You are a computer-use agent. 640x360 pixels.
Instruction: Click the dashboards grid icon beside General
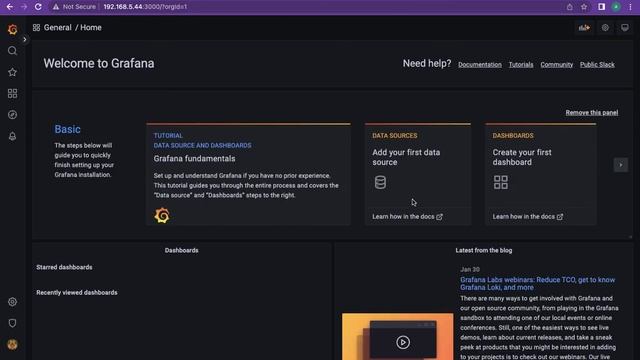pos(36,27)
